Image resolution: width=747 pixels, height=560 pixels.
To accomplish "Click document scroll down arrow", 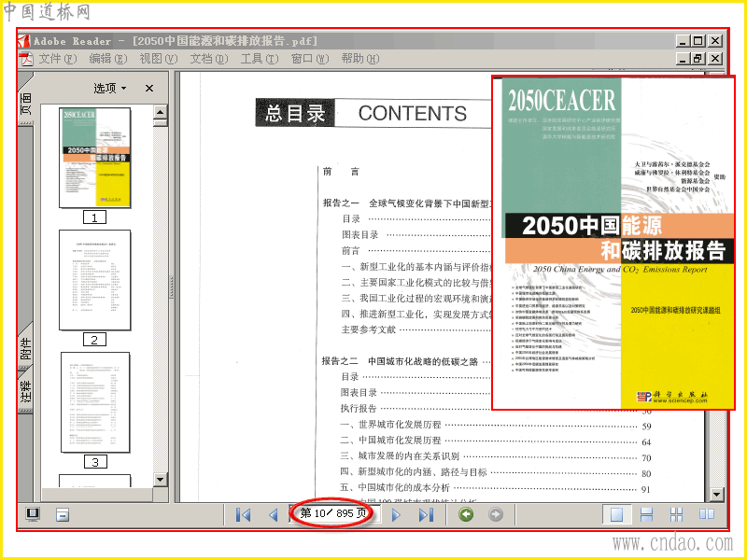I will coord(716,495).
